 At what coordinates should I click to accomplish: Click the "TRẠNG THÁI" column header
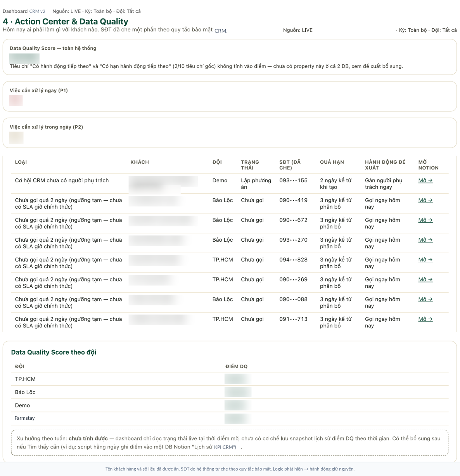click(250, 165)
